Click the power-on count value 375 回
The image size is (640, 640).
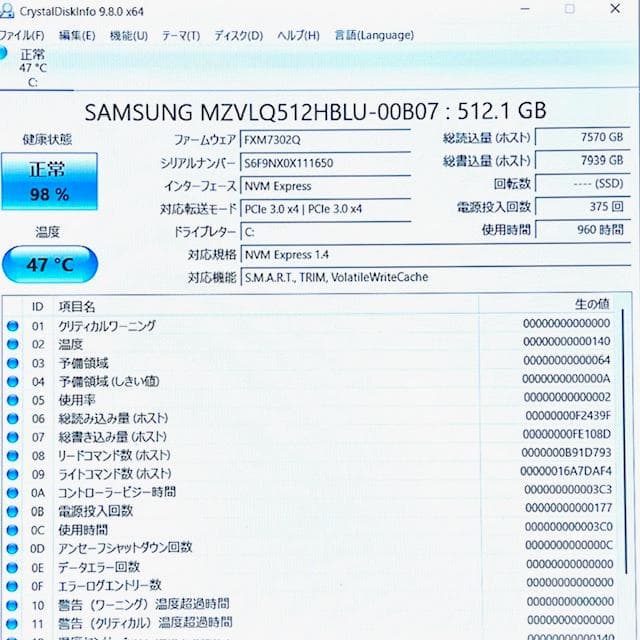pos(582,207)
